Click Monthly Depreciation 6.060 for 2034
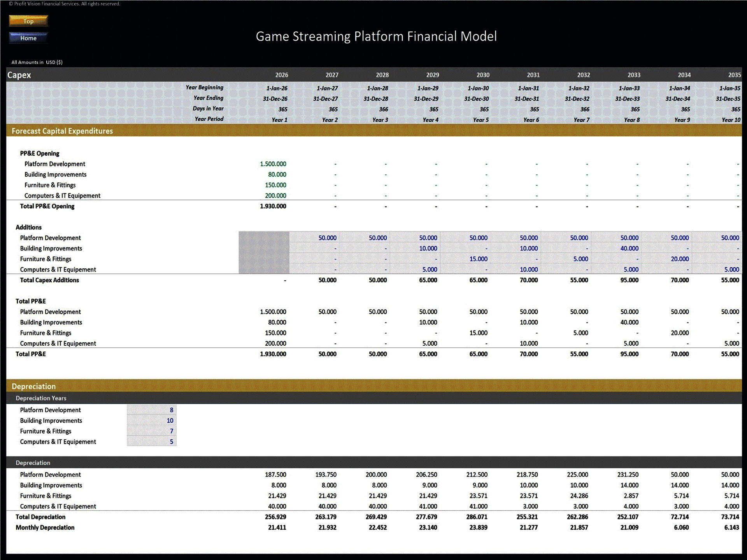Image resolution: width=747 pixels, height=560 pixels. point(681,527)
